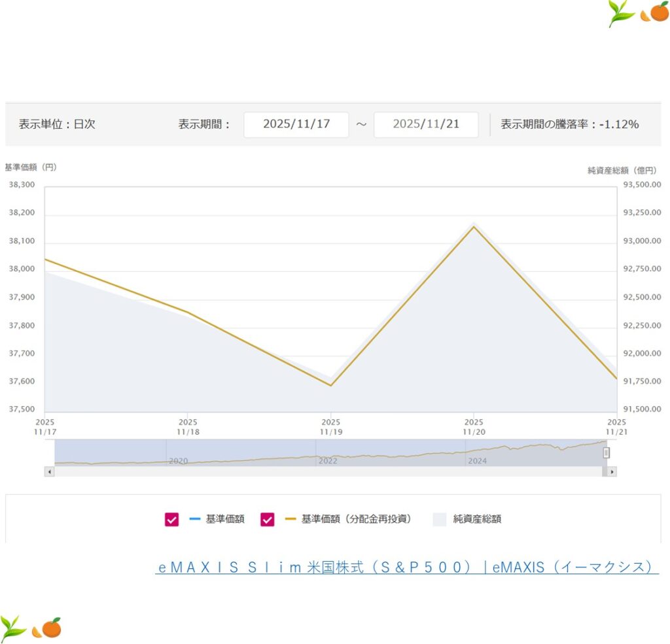Open the end date field 2025/11/21
Screen dimensions: 670x644
pos(426,124)
